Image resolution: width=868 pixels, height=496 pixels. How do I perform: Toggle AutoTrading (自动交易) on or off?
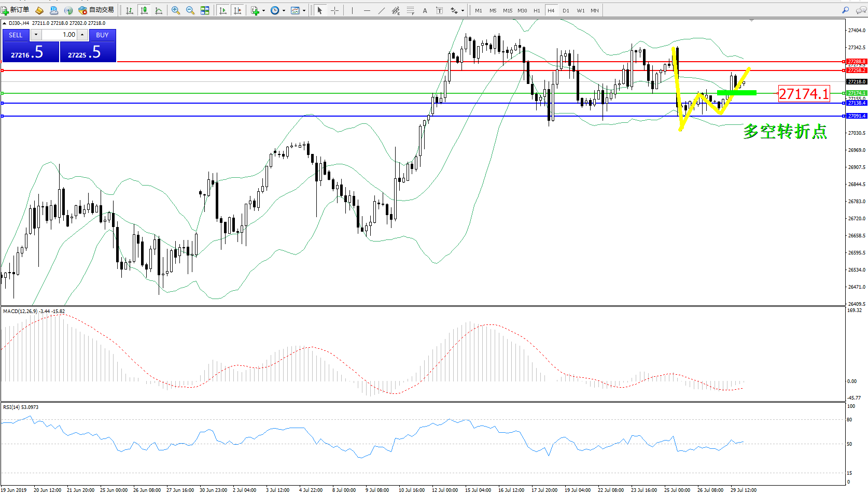pos(96,10)
